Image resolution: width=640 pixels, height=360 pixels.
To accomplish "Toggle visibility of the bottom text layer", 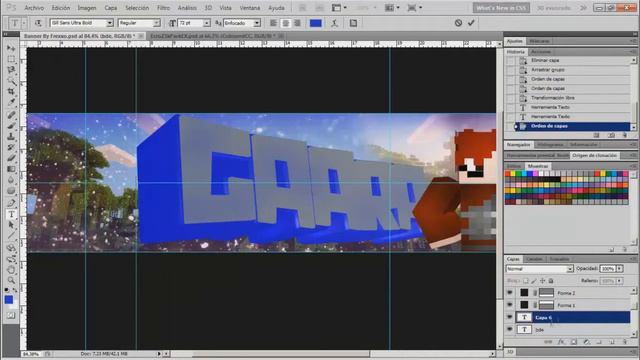I will tap(509, 329).
